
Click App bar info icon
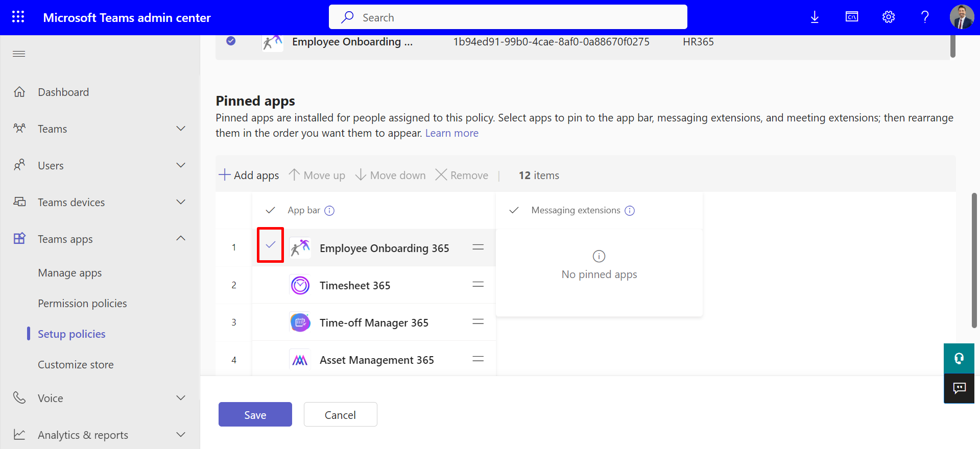pos(329,211)
